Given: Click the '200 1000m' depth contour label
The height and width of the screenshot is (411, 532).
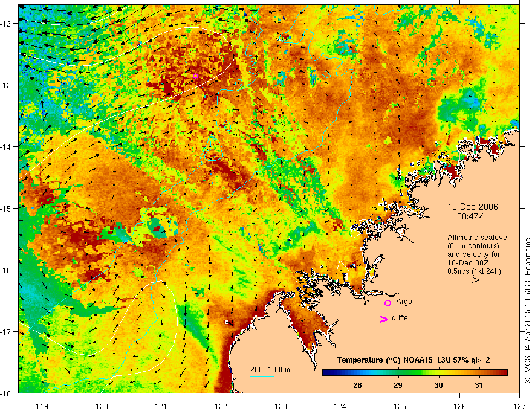Looking at the screenshot, I should 270,370.
